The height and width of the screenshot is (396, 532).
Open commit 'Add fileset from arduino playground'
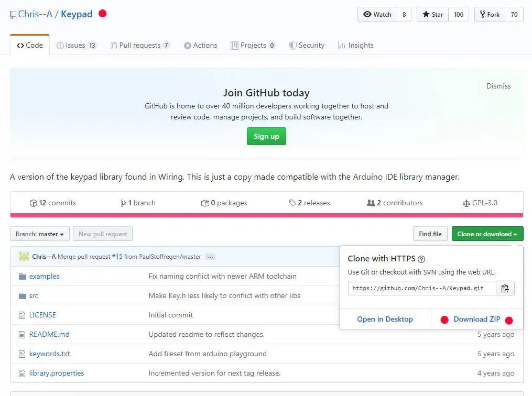[208, 354]
